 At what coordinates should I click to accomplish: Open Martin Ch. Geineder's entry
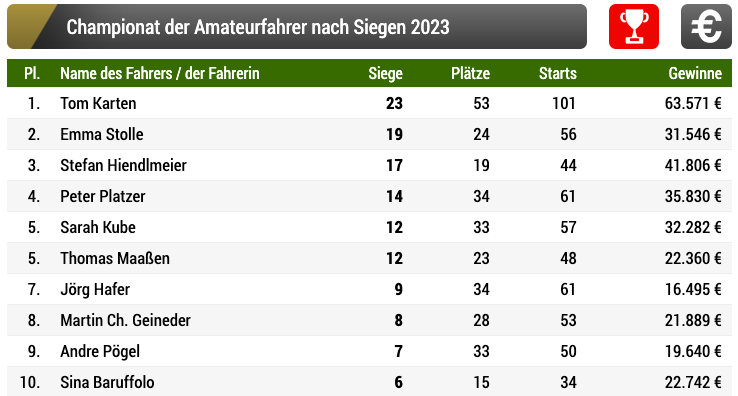[125, 320]
